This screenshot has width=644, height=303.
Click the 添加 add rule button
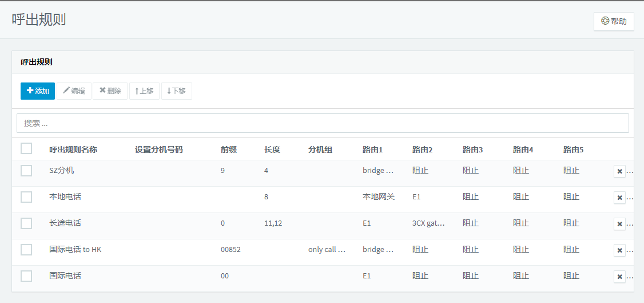[38, 91]
